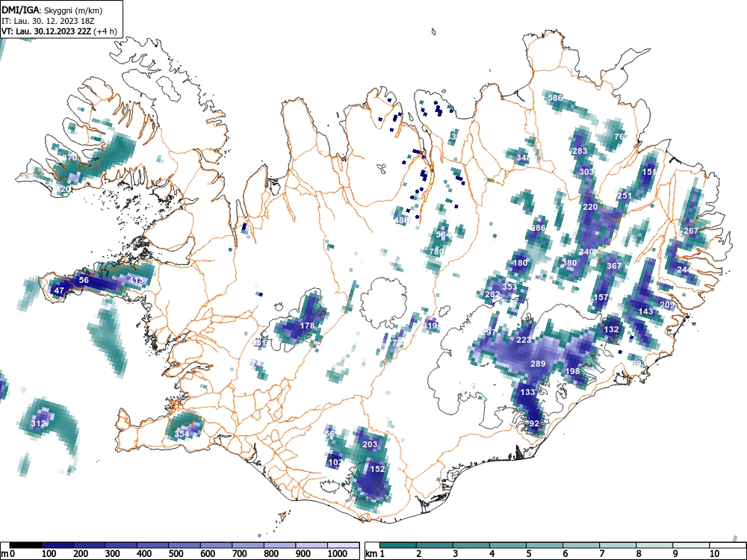Click the 500–600 m legend color swatch
The image size is (747, 560).
[185, 545]
